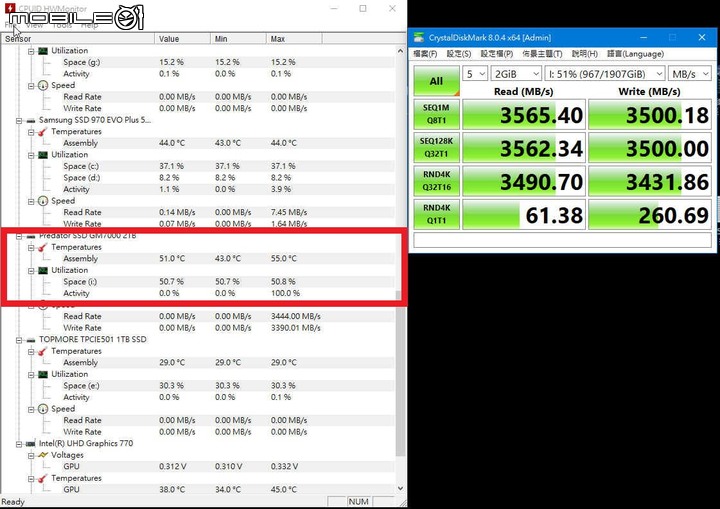Select the Space (d:) utilization row
The width and height of the screenshot is (720, 509).
[197, 178]
